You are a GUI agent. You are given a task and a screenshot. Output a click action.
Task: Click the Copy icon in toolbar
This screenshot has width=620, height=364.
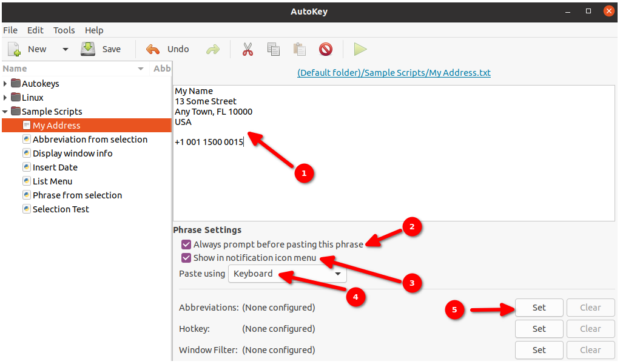pos(273,49)
